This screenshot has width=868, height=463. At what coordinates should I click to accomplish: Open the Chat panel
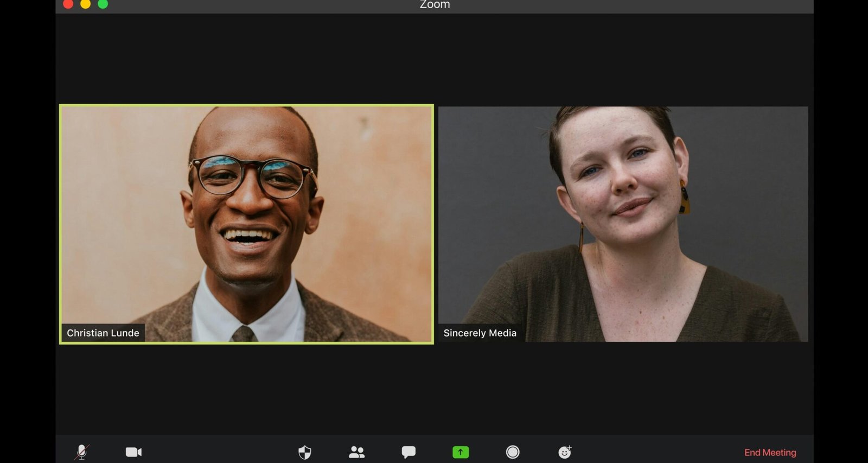tap(409, 452)
